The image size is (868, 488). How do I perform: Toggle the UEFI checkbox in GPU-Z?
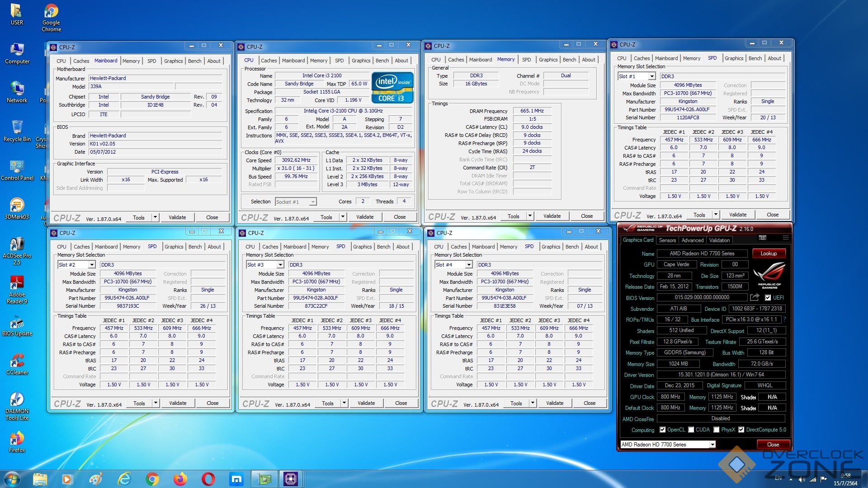pyautogui.click(x=768, y=298)
